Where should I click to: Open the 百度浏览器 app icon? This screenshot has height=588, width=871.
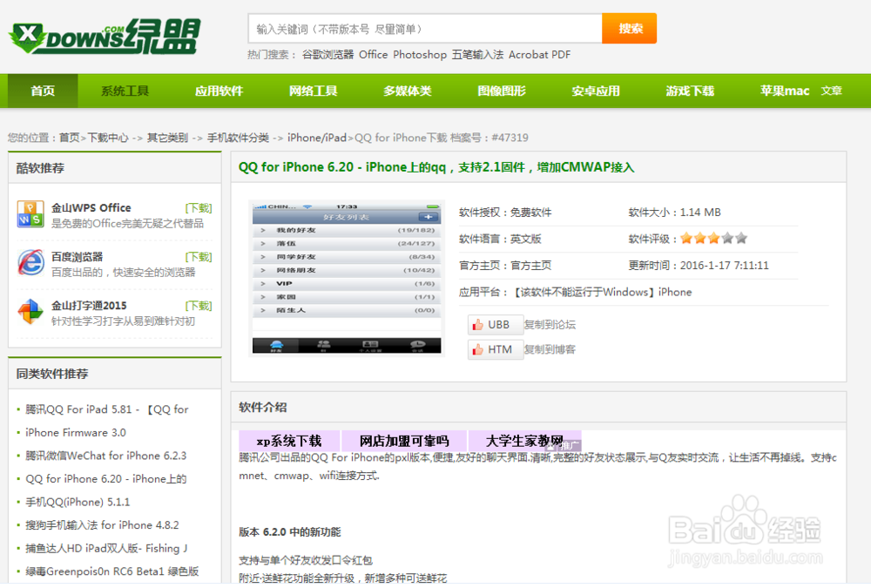(30, 263)
